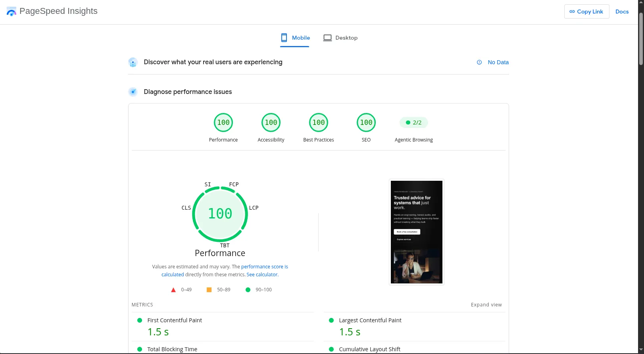Click the Discover what your real users heading

213,62
